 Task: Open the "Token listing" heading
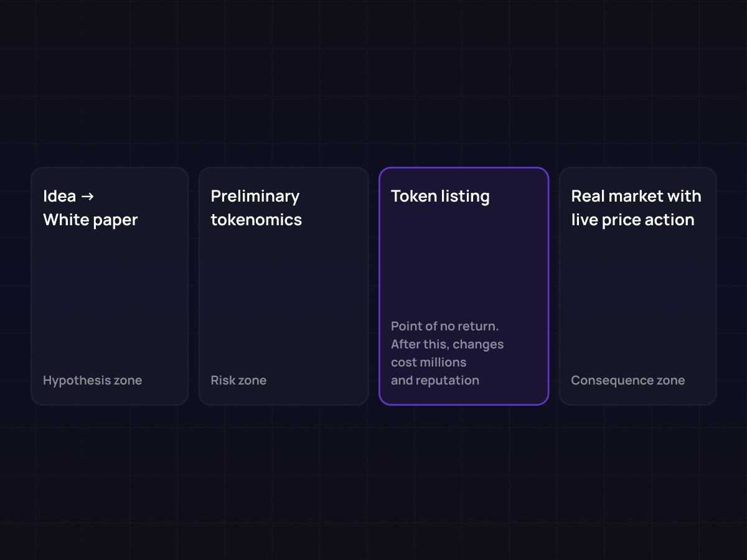(440, 197)
